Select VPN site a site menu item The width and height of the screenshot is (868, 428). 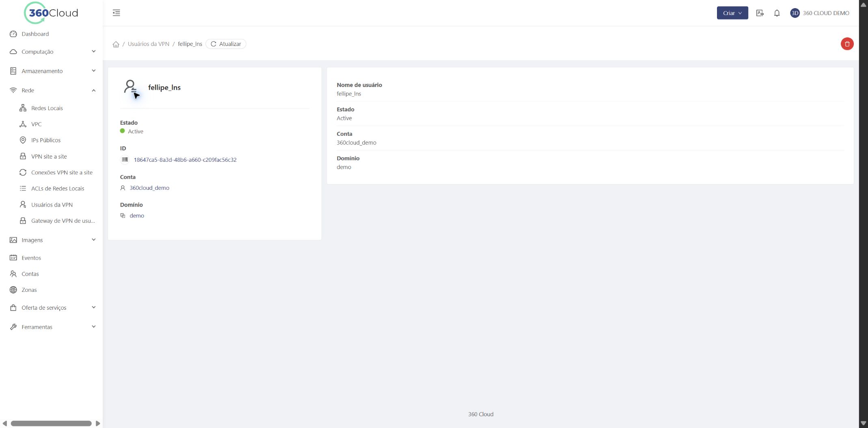pyautogui.click(x=49, y=156)
